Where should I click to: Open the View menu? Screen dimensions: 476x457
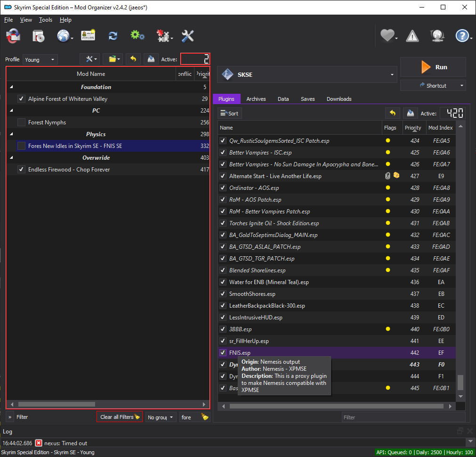pos(26,20)
